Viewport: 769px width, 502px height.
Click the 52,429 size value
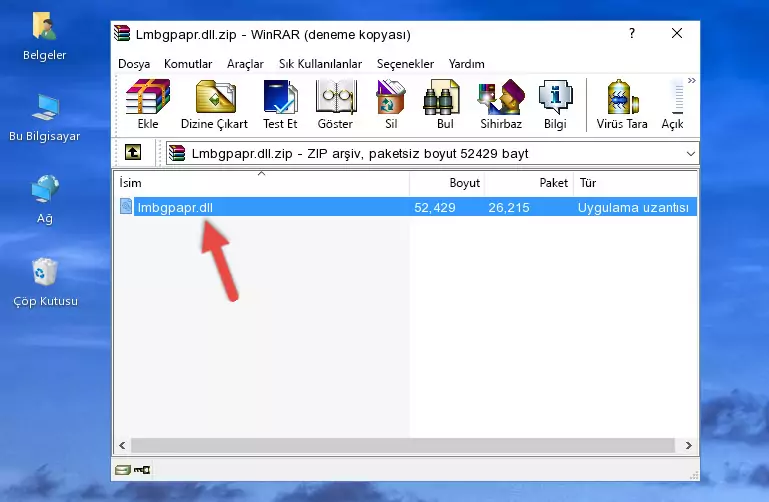click(435, 207)
